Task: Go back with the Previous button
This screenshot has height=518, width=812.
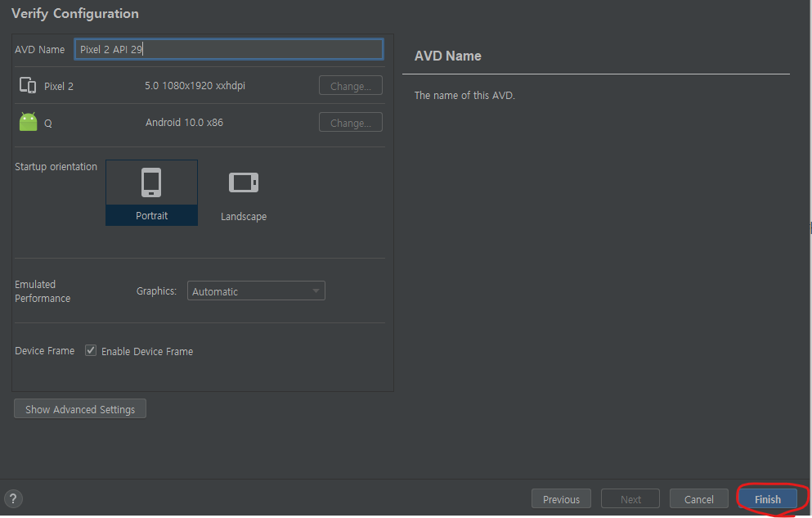Action: [561, 499]
